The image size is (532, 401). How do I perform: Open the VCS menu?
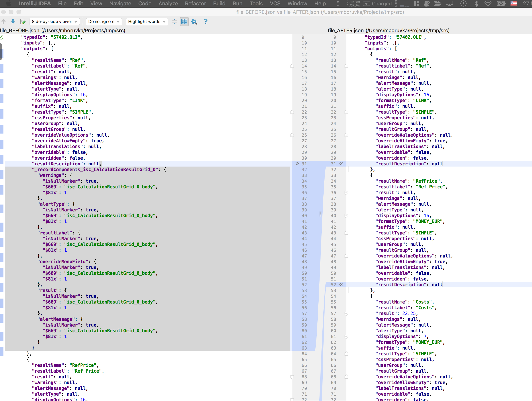(x=275, y=4)
